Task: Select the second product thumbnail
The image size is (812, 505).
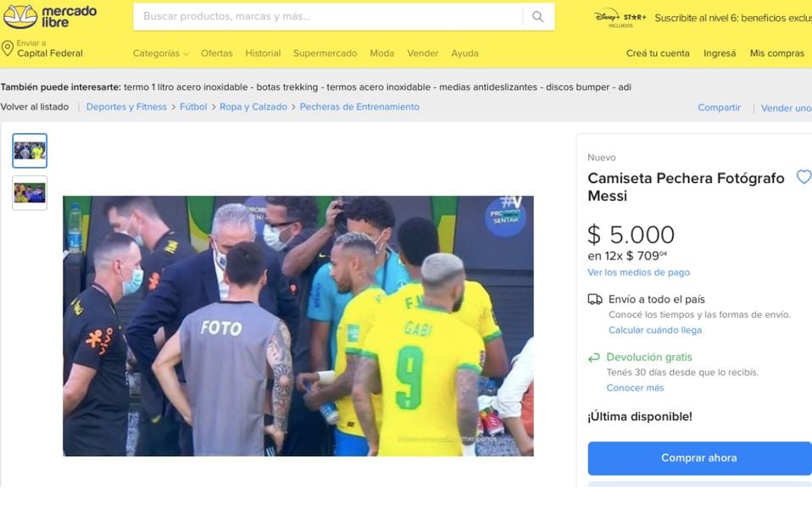Action: click(30, 193)
